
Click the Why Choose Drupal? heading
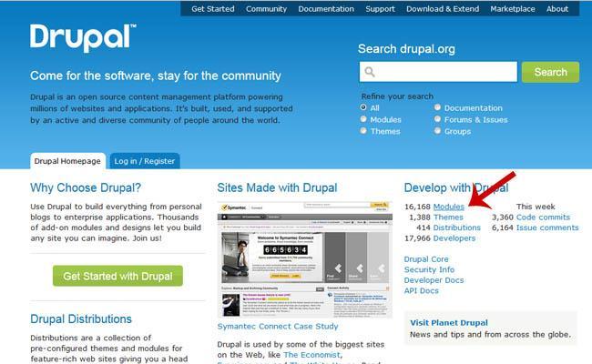point(86,187)
